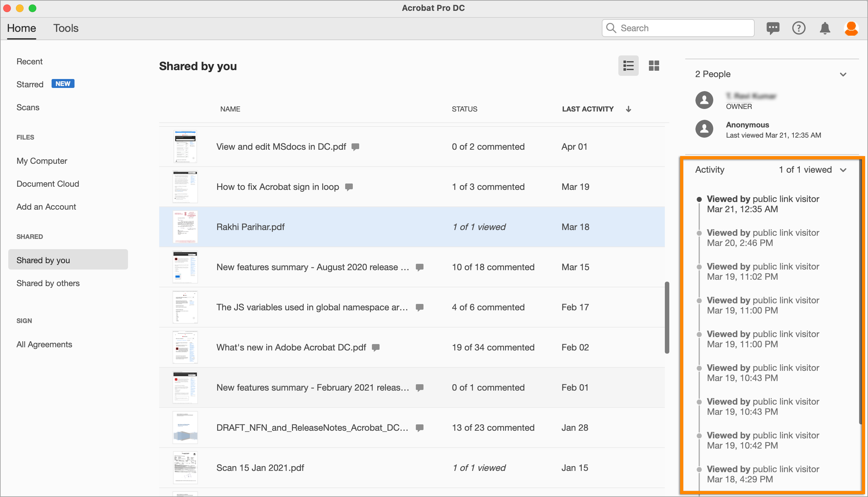Open the Tools tab

tap(66, 28)
